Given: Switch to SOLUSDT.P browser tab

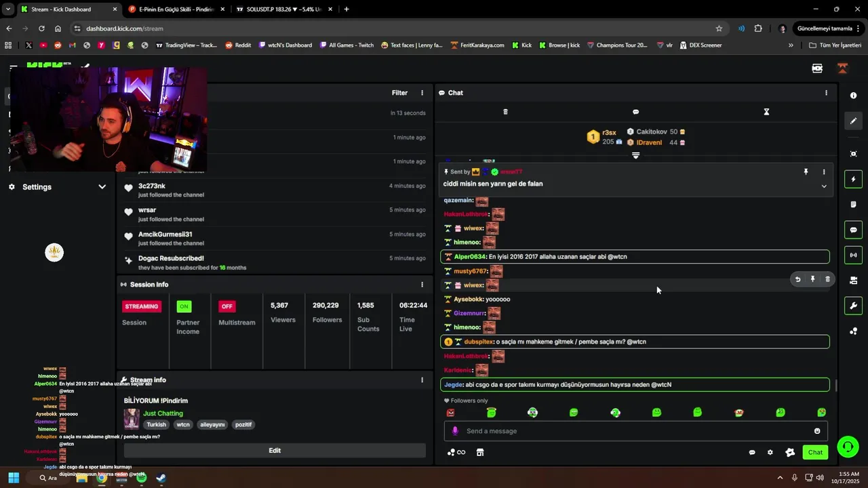Looking at the screenshot, I should tap(283, 9).
